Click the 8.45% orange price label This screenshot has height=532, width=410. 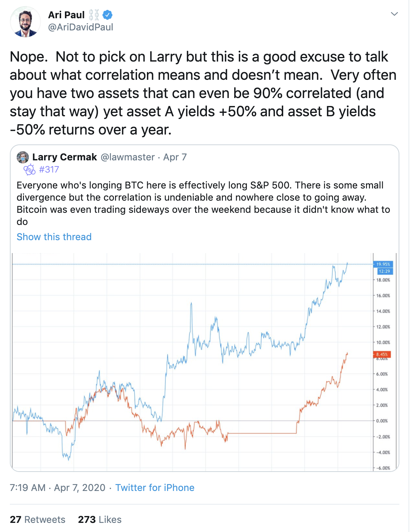pyautogui.click(x=382, y=355)
